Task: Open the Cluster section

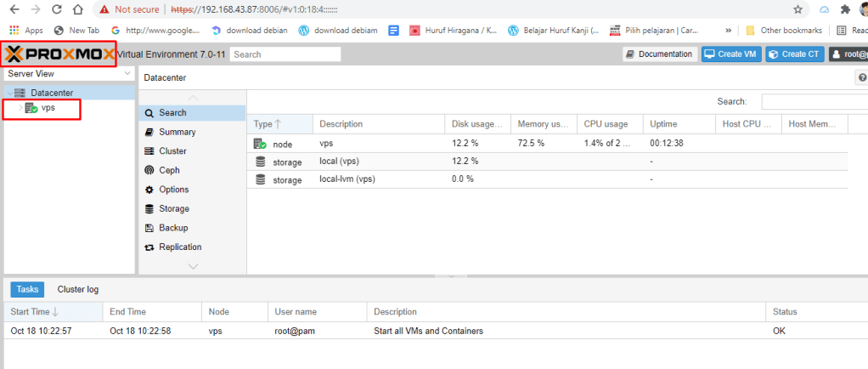Action: click(172, 151)
